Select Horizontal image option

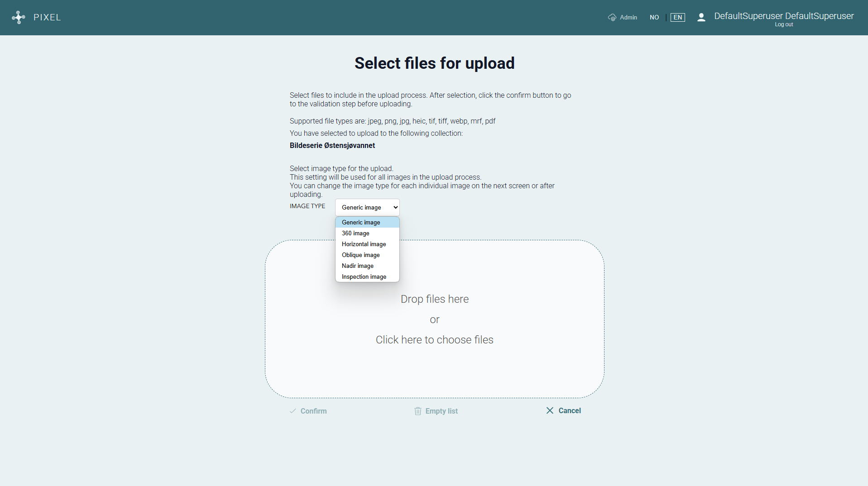364,244
